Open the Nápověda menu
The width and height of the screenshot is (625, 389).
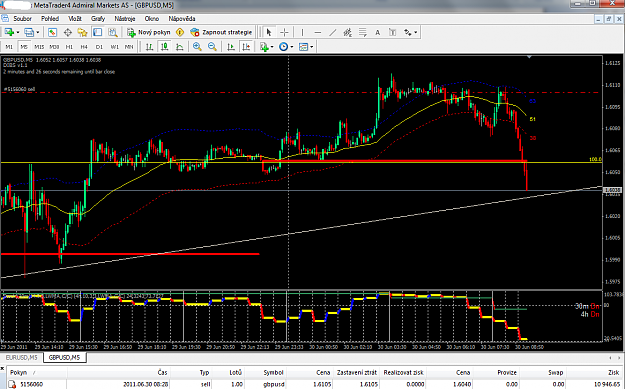point(182,19)
